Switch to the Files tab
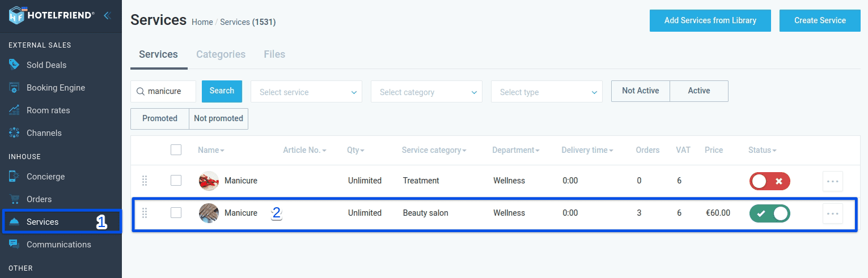Screen dimensions: 868x278 click(274, 54)
